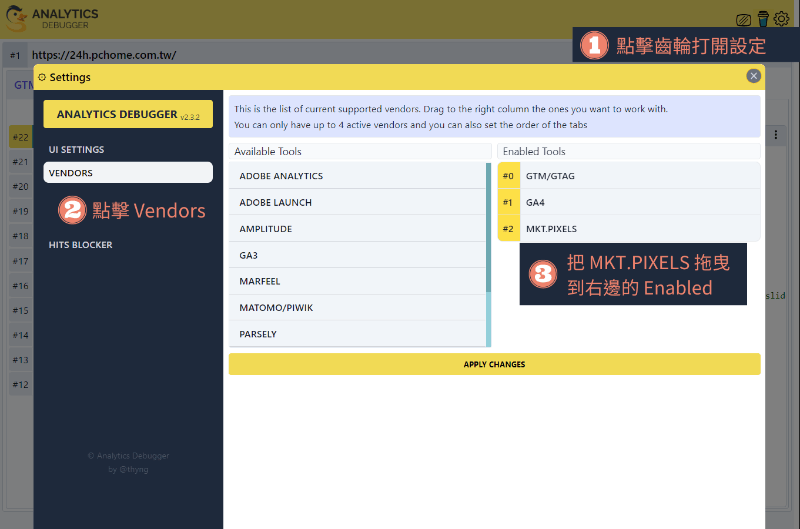Select hit #19 in background list

click(x=21, y=211)
